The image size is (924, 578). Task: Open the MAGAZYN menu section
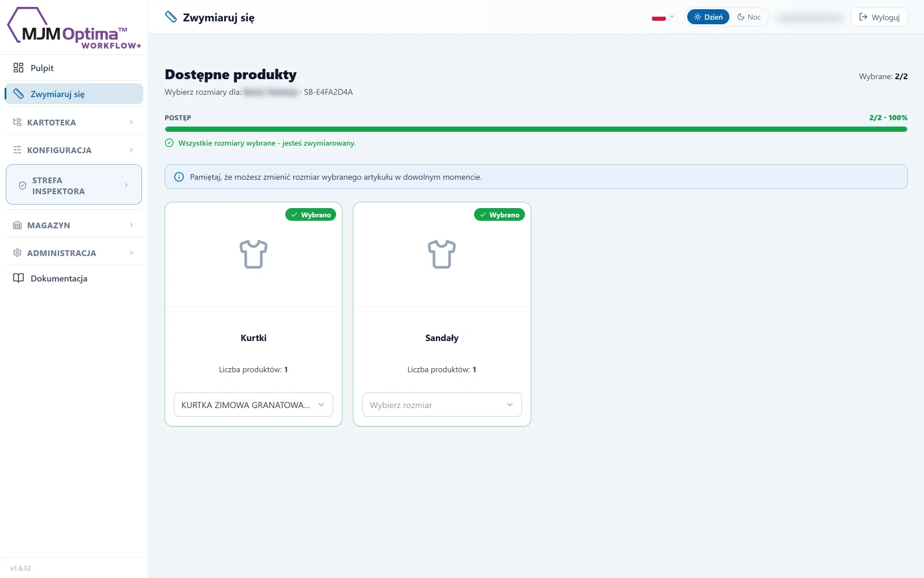74,225
